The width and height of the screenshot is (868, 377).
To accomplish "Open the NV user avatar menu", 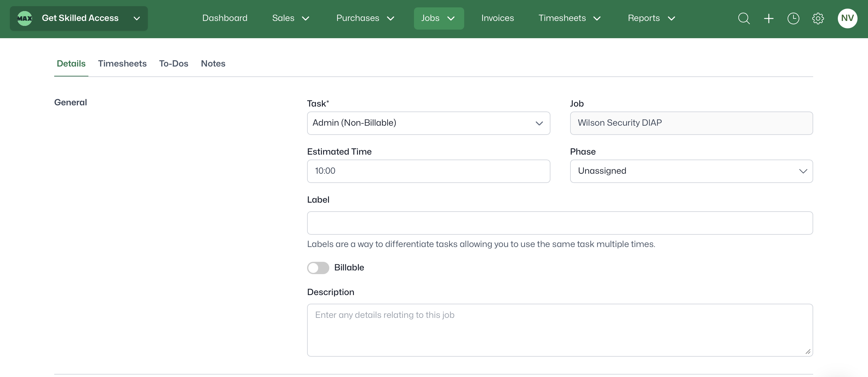I will tap(847, 18).
